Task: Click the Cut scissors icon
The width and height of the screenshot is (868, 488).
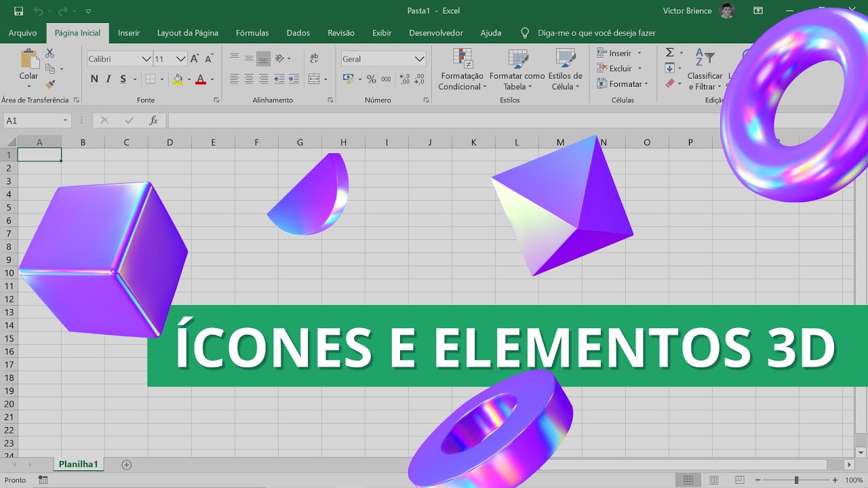Action: [x=50, y=53]
